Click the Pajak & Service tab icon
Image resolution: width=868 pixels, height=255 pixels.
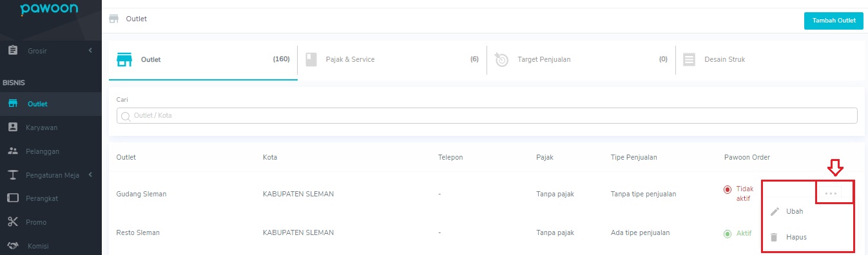(x=311, y=59)
